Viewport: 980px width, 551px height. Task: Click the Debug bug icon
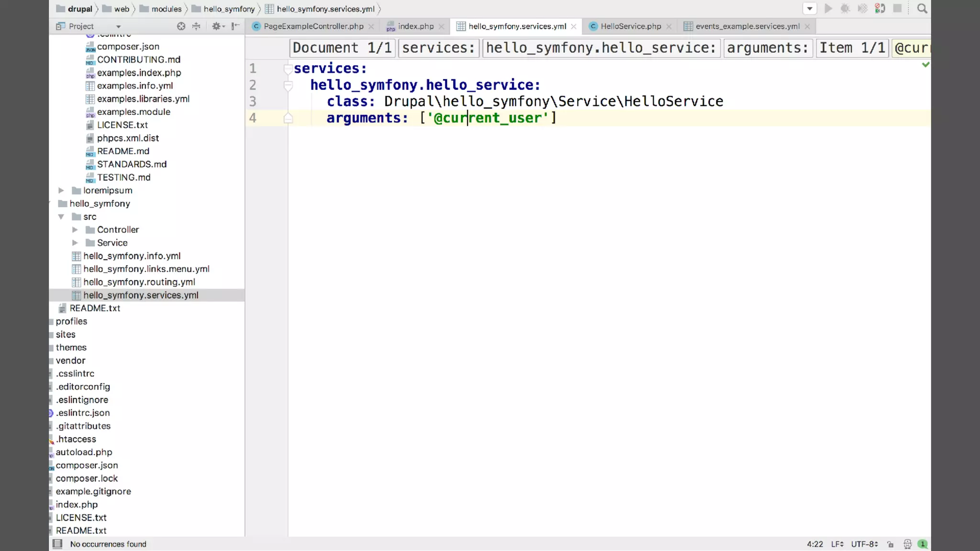(845, 9)
